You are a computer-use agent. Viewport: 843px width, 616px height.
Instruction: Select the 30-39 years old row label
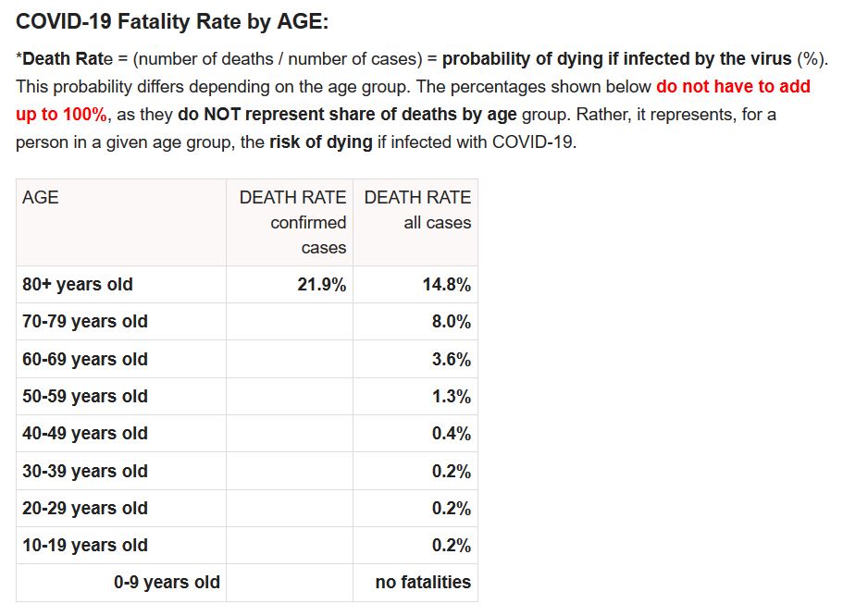tap(85, 472)
